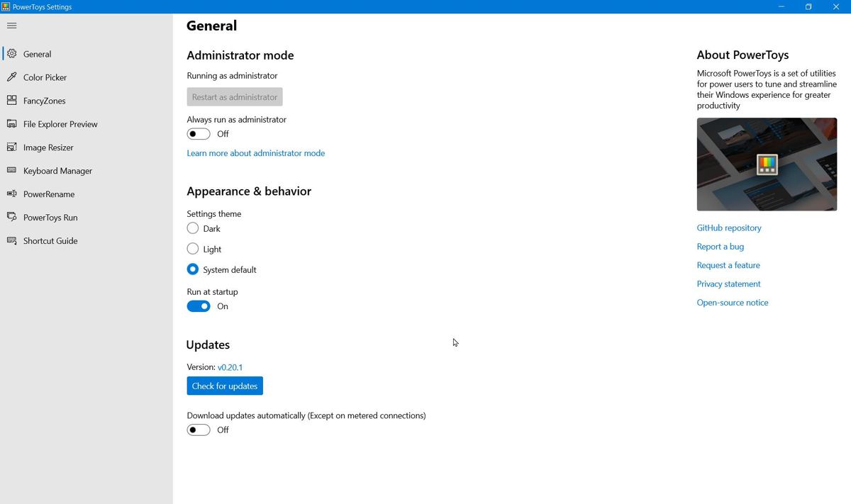Click the Report a bug link

tap(721, 247)
